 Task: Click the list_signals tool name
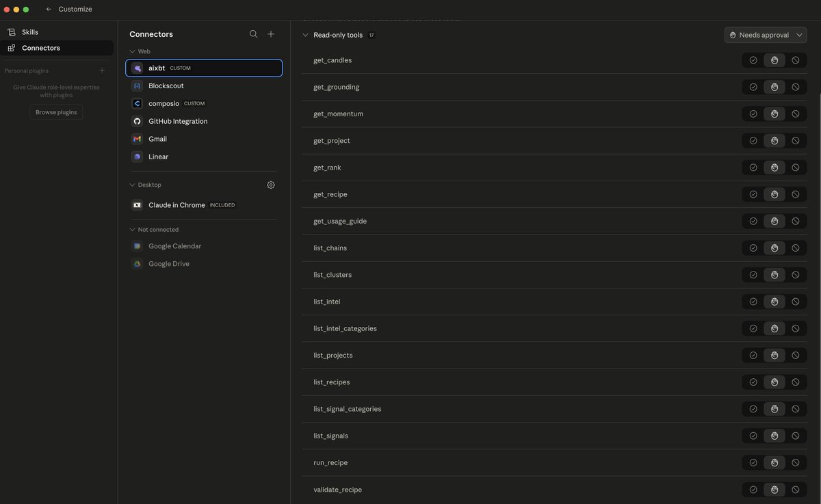tap(330, 436)
